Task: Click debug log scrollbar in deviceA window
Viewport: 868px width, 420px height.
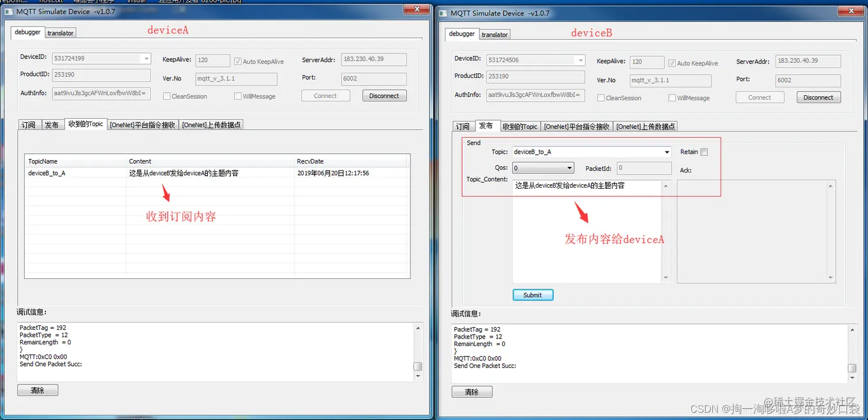Action: (x=418, y=352)
